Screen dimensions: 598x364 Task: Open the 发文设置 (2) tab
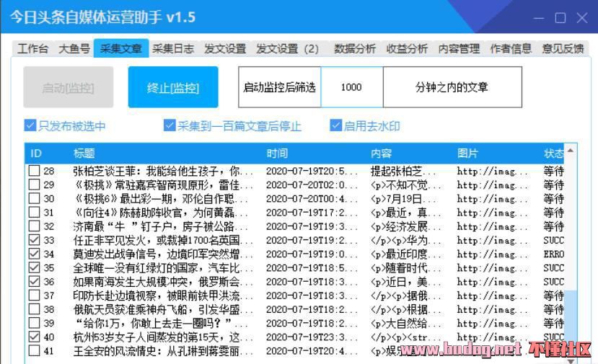287,49
